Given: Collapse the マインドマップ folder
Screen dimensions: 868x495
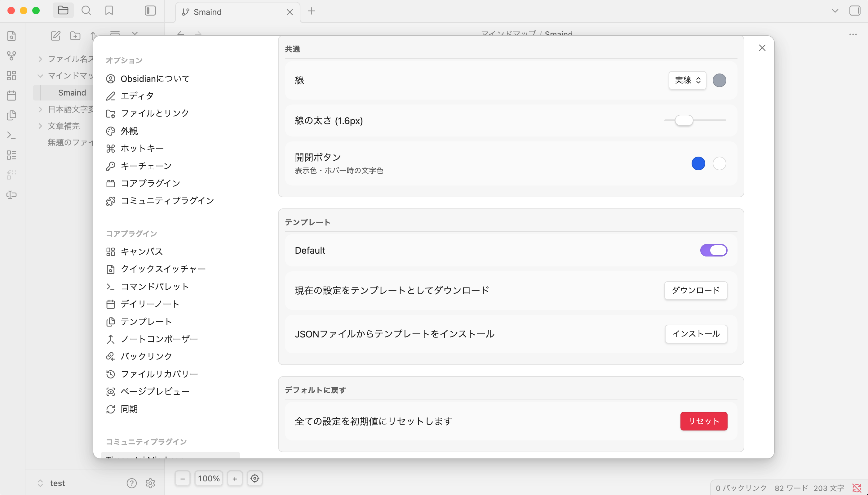Looking at the screenshot, I should [x=40, y=76].
